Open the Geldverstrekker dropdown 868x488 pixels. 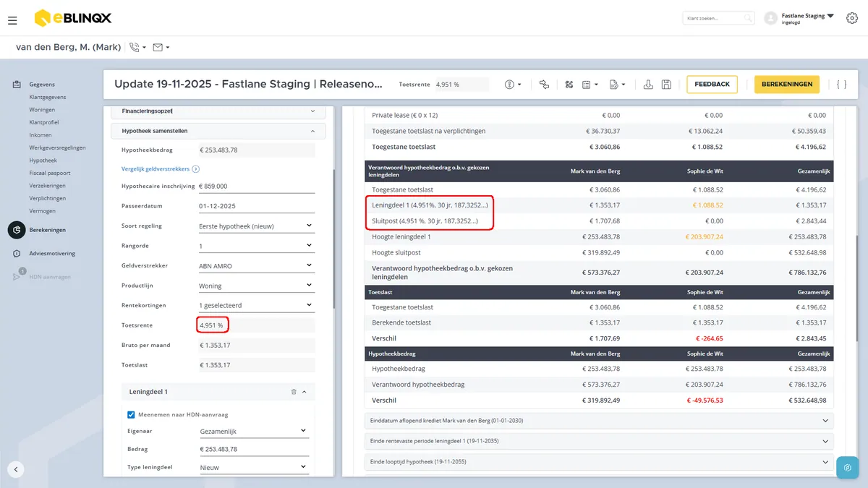[x=256, y=266]
